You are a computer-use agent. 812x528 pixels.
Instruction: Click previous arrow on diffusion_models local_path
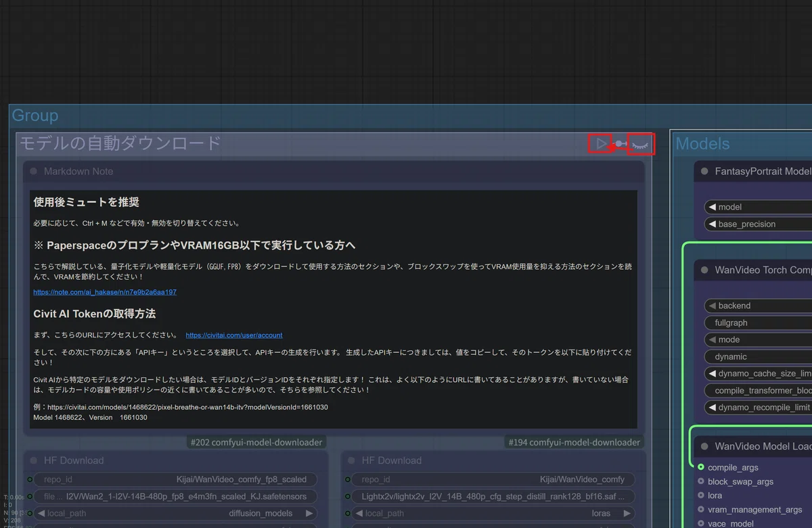(41, 513)
